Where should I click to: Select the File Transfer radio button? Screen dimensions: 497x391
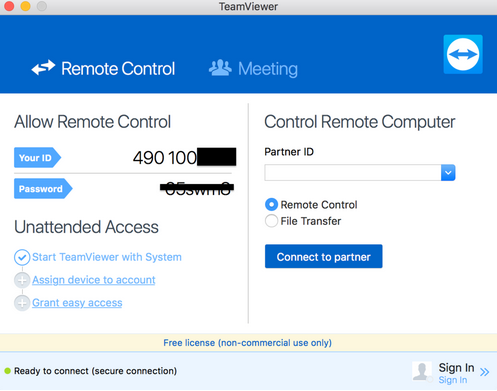tap(271, 221)
